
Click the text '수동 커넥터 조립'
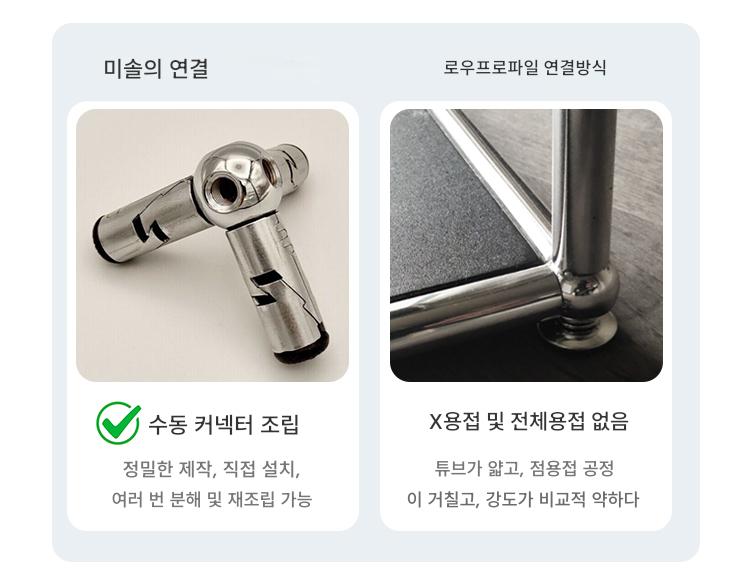click(223, 424)
